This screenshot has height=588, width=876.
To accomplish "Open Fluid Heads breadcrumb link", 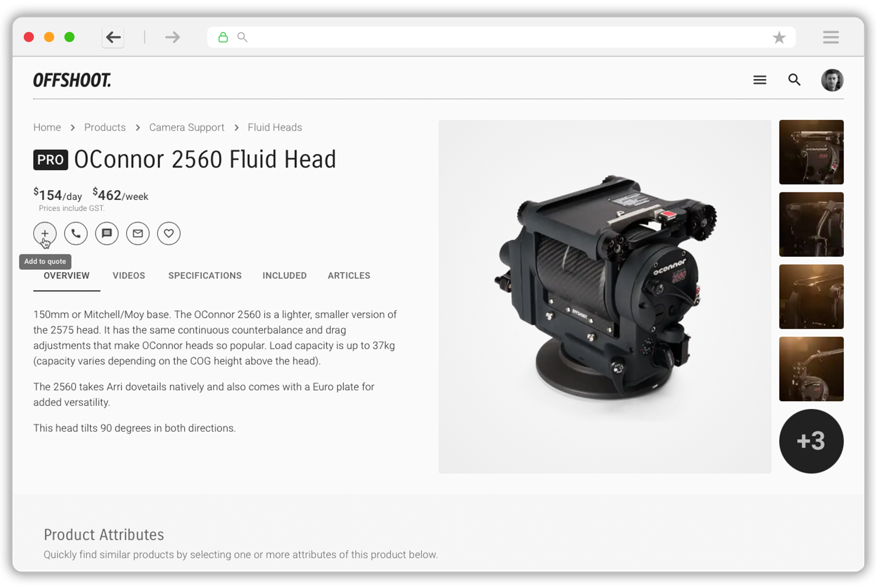I will [x=275, y=128].
